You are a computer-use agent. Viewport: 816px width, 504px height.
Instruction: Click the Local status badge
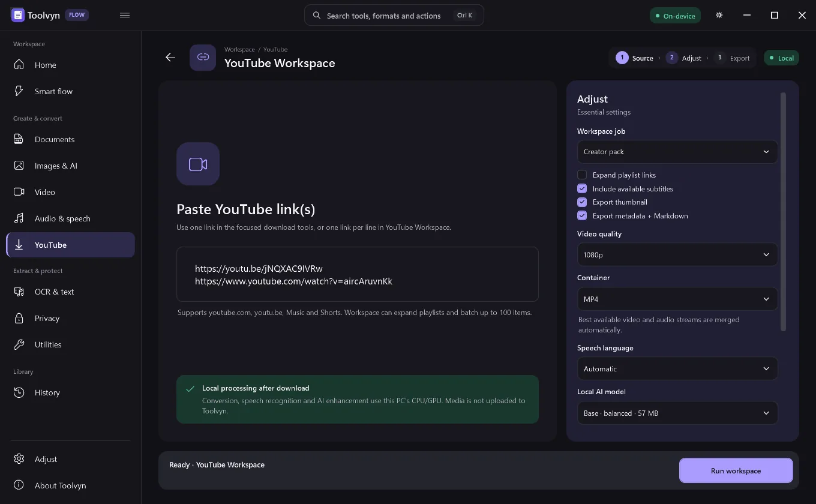[x=781, y=58]
